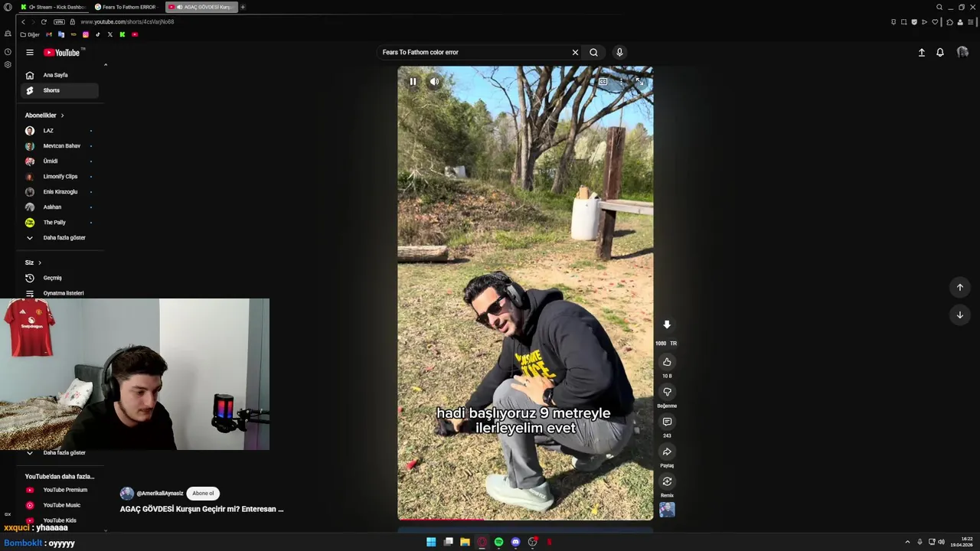The width and height of the screenshot is (980, 551).
Task: Open Oynatma listeleri playlists
Action: point(60,293)
